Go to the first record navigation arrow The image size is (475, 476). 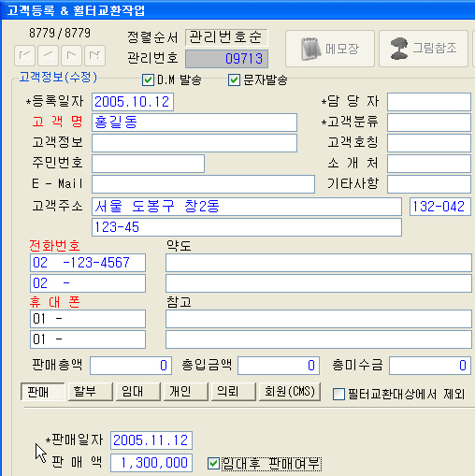(24, 56)
